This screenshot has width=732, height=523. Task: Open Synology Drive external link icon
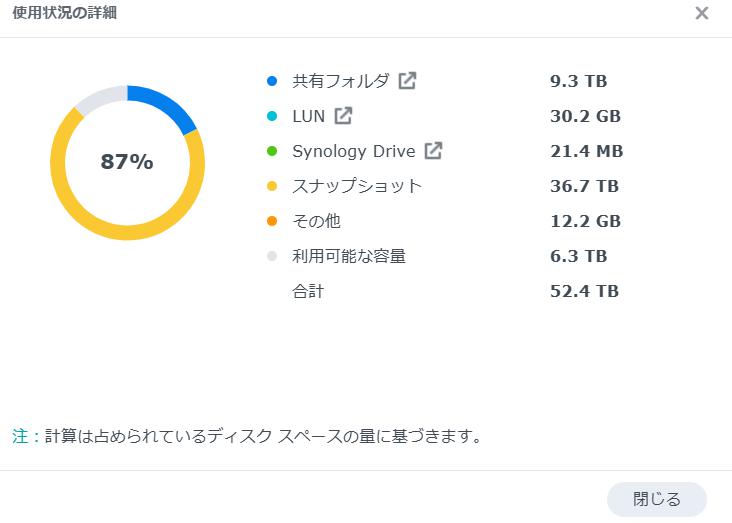[433, 151]
